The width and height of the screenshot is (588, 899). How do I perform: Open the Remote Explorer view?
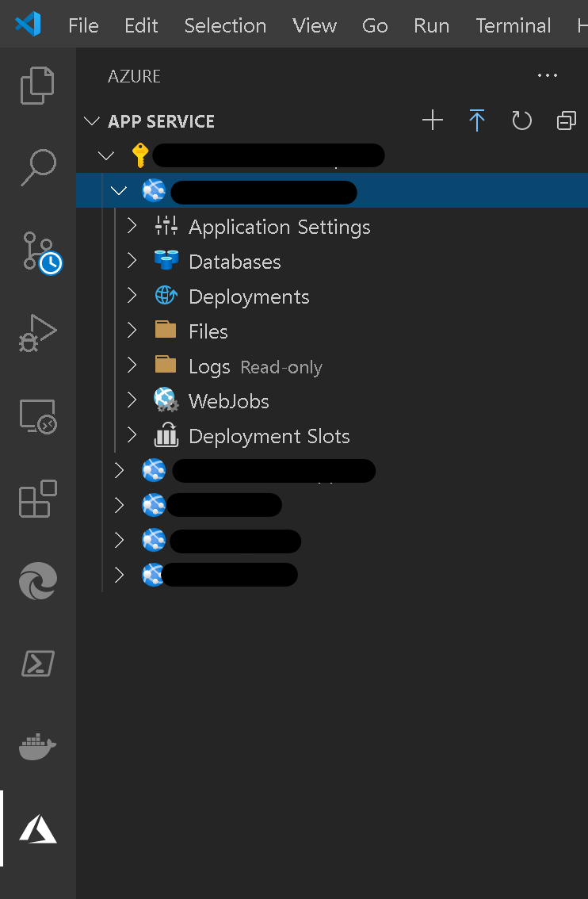pyautogui.click(x=38, y=416)
